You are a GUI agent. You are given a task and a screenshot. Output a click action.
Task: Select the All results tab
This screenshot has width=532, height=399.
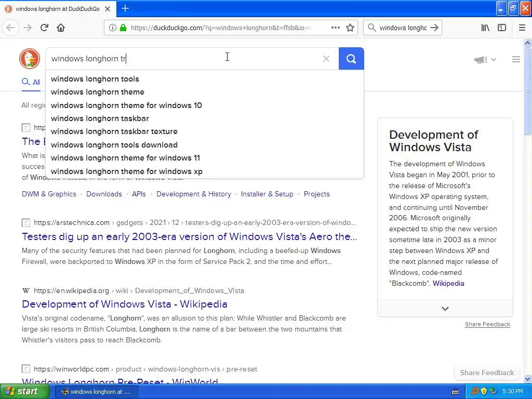click(x=31, y=82)
